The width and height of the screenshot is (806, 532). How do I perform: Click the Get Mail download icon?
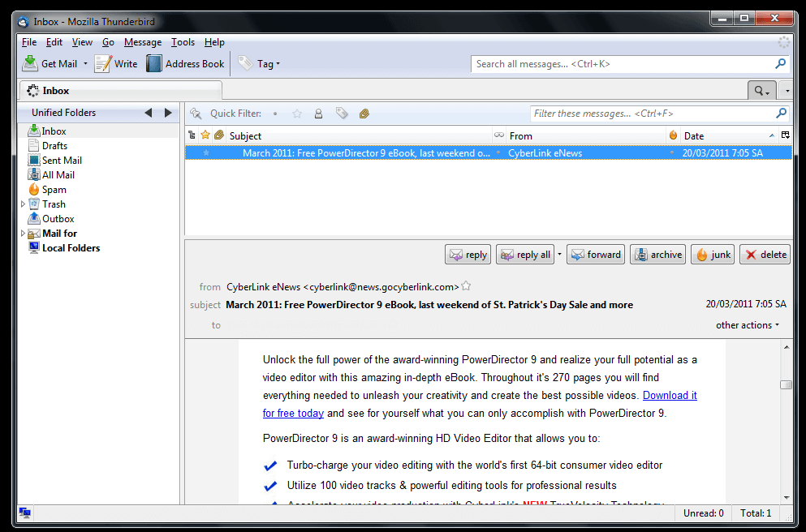(x=30, y=64)
